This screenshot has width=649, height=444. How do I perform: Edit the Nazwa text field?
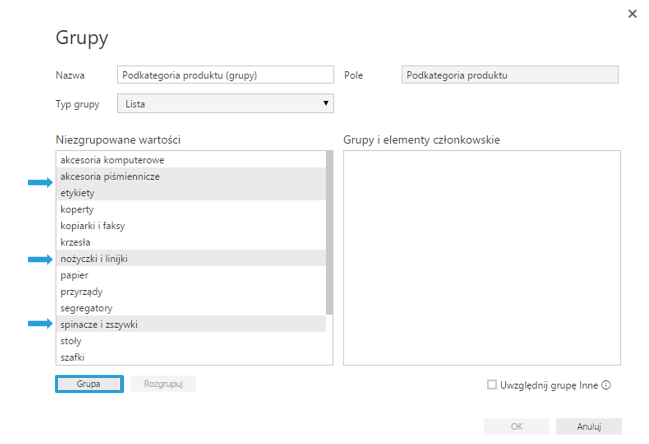coord(225,75)
